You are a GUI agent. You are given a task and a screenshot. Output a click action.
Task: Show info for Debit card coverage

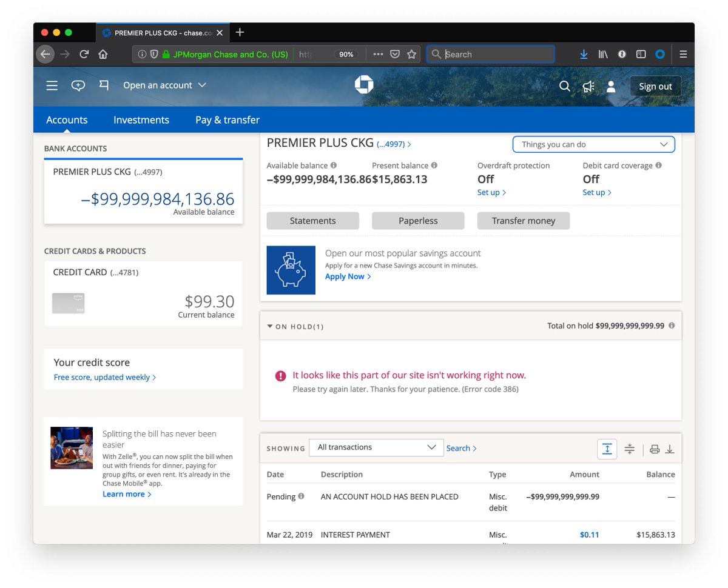(x=659, y=165)
